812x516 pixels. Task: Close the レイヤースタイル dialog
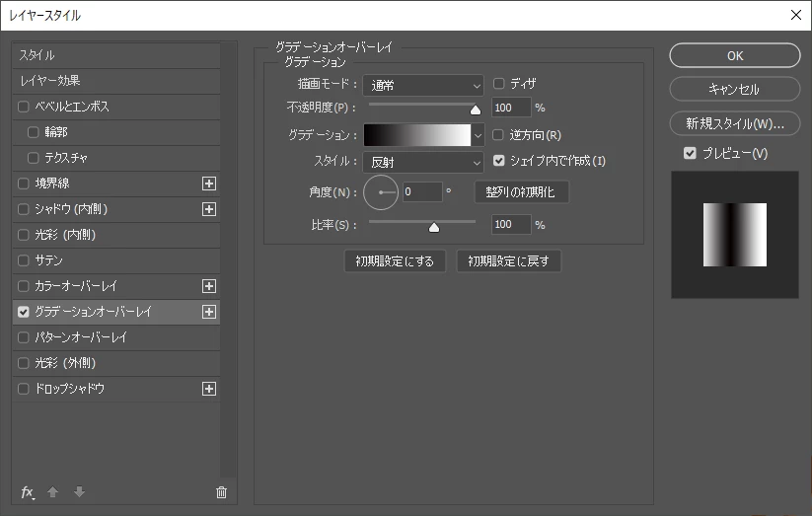tap(796, 15)
